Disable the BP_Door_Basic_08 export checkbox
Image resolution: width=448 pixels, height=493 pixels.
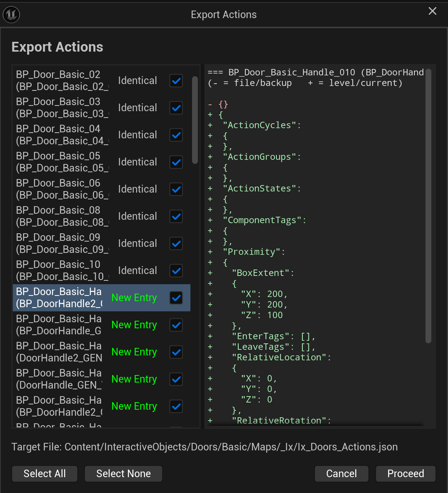(x=176, y=216)
